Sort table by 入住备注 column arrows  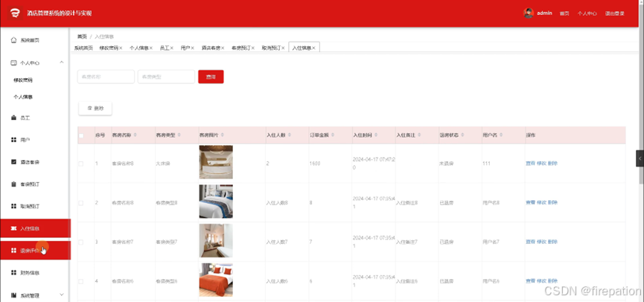coord(419,135)
